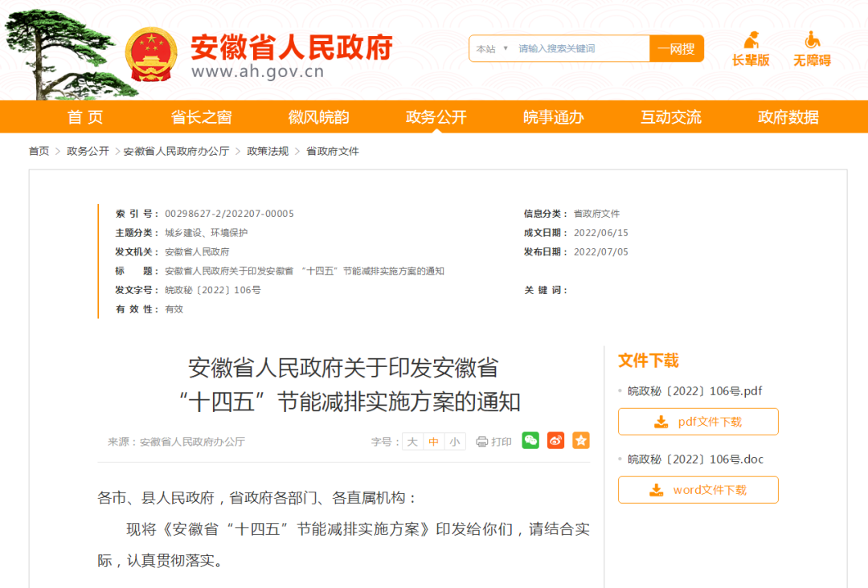Set font size to large (大)
The image size is (868, 588).
(x=412, y=442)
